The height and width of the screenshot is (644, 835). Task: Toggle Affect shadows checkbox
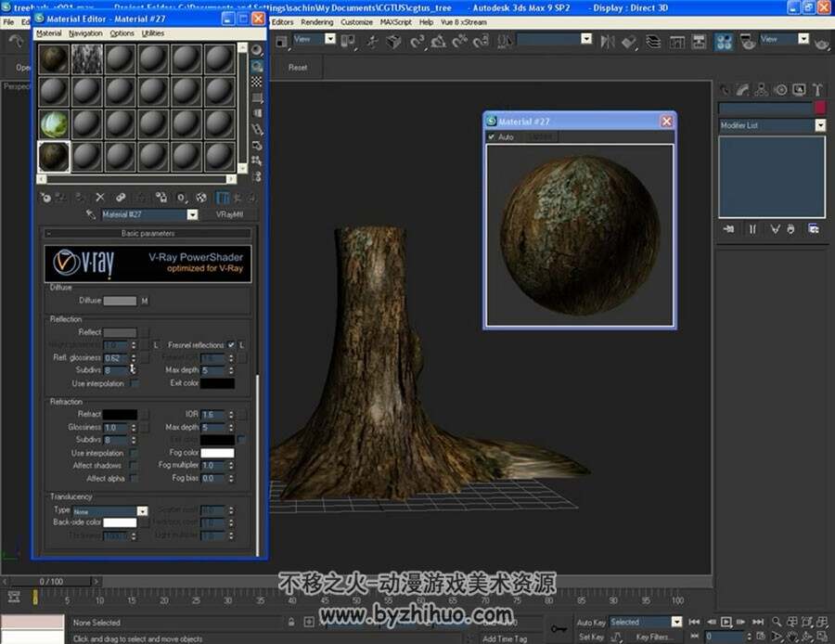135,466
